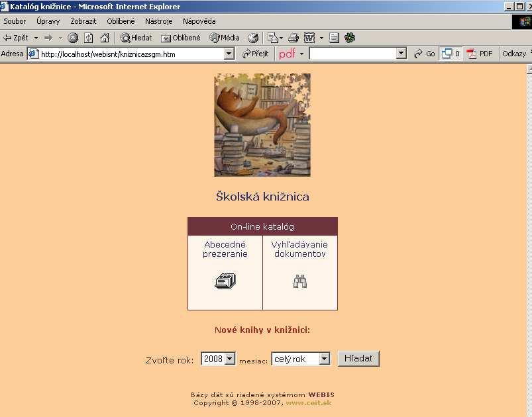This screenshot has height=417, width=532.
Task: Open the forward history dropdown arrow
Action: (60, 38)
